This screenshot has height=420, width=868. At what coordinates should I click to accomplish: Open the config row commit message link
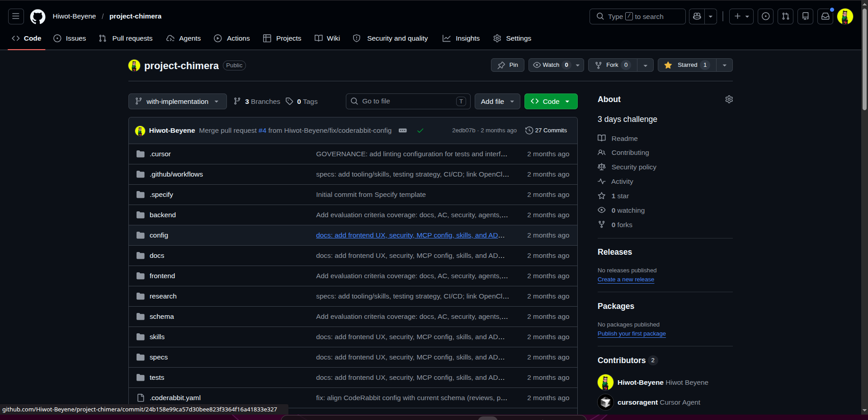pos(410,235)
